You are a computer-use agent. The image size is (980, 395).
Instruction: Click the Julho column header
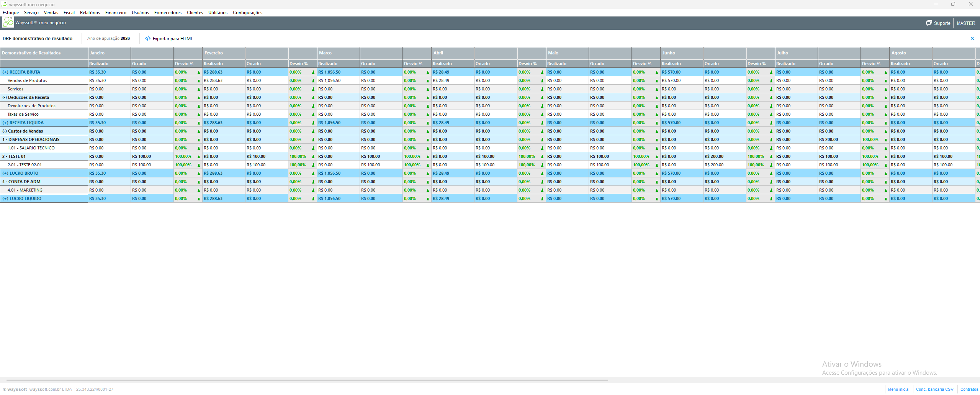796,53
